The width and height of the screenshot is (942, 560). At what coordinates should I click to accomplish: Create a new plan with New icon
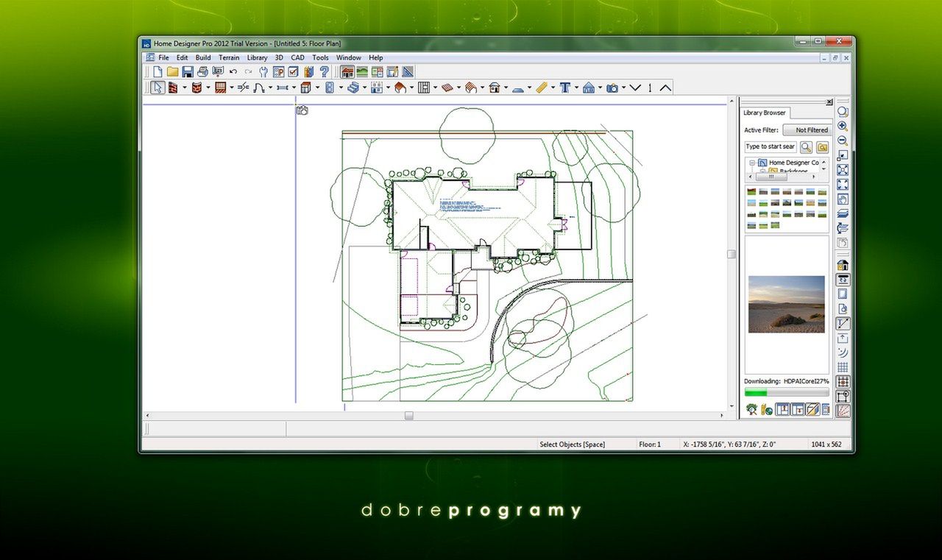click(x=157, y=71)
